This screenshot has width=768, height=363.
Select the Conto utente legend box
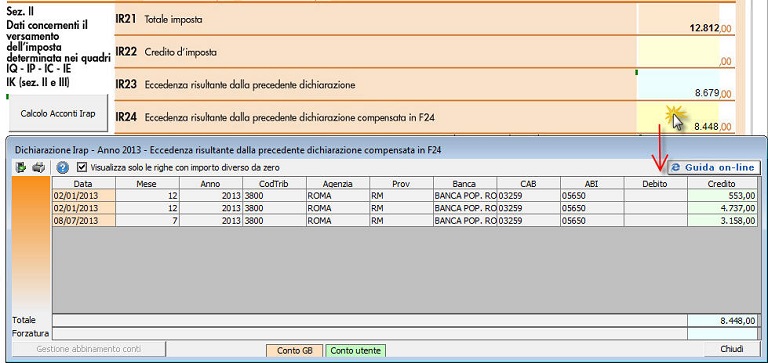[x=356, y=351]
